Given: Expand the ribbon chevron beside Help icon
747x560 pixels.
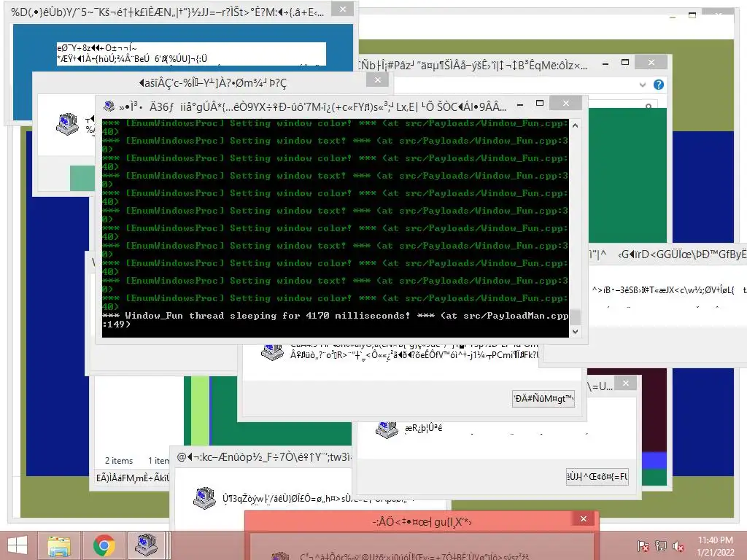Looking at the screenshot, I should pos(642,85).
